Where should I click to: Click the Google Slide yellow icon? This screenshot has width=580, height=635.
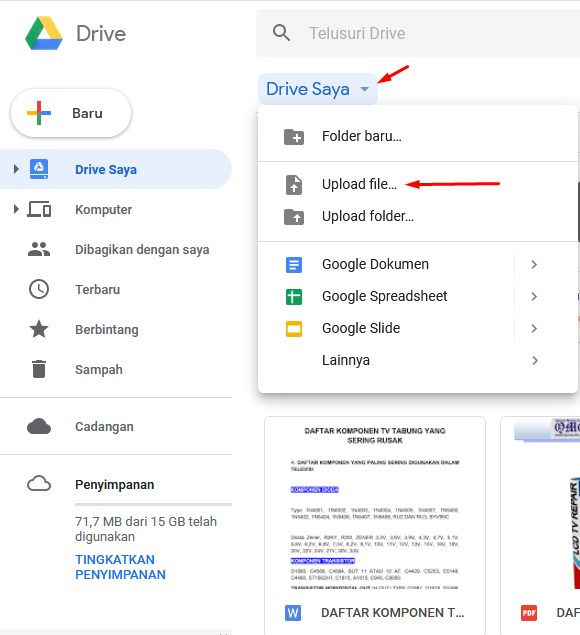294,328
